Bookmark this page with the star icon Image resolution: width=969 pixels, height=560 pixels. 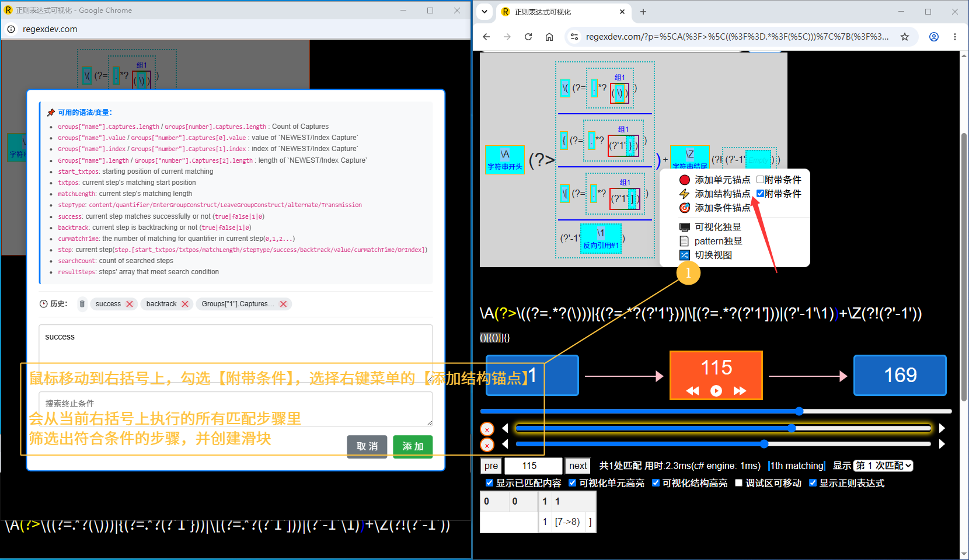(905, 37)
